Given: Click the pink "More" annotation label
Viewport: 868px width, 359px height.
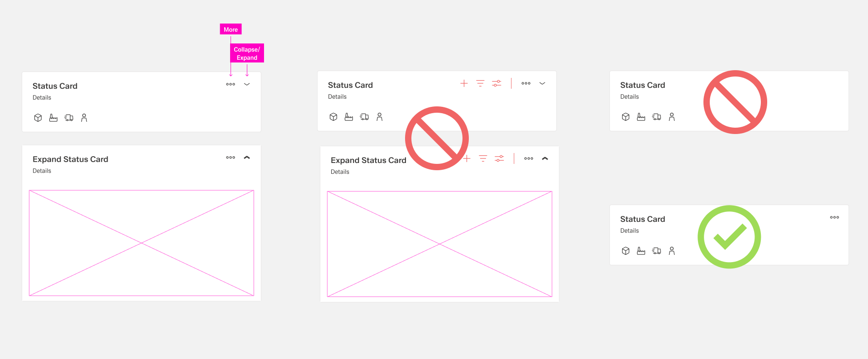Looking at the screenshot, I should click(x=231, y=29).
